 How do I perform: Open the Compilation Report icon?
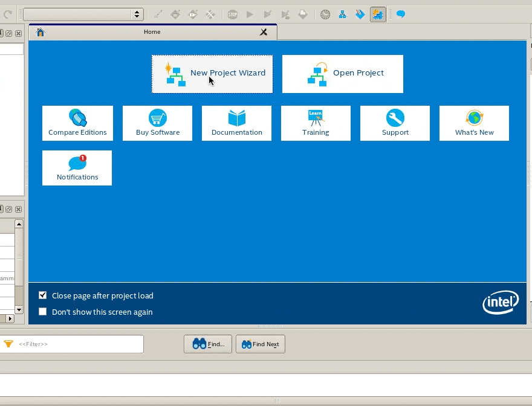click(303, 14)
